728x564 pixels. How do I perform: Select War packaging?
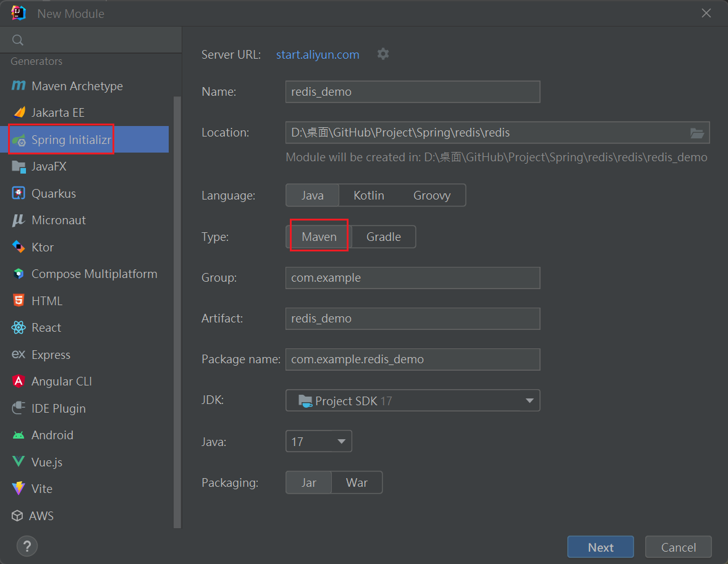pos(357,482)
